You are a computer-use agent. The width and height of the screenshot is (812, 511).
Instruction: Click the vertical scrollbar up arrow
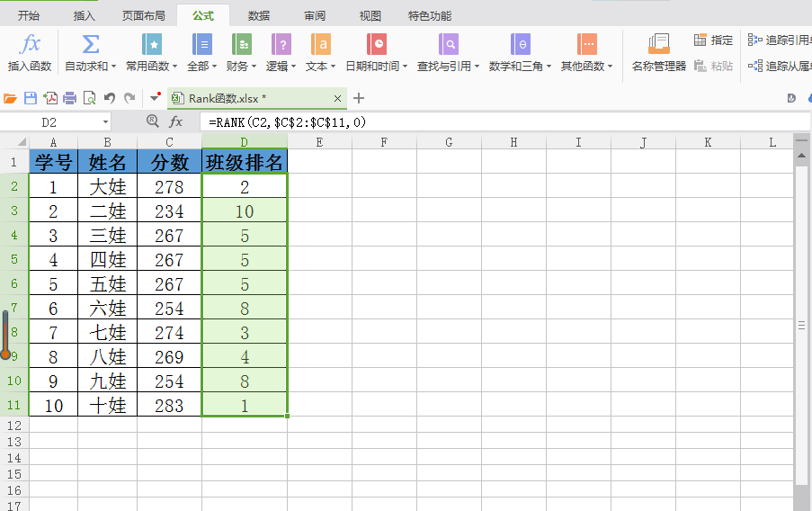(x=801, y=156)
